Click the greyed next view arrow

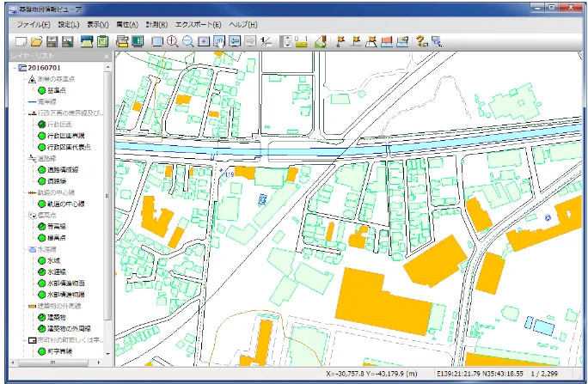click(x=250, y=41)
